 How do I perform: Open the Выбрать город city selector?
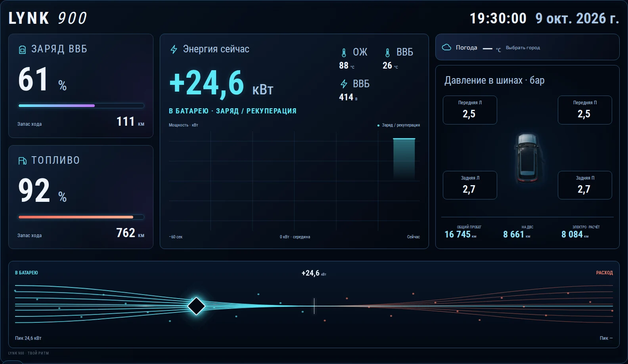click(523, 48)
